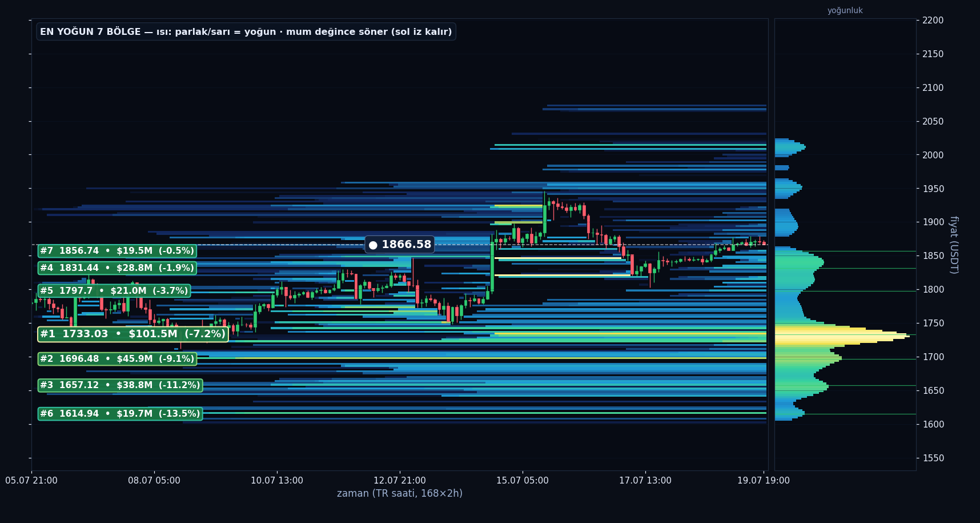Click the yellow peak of density histogram
The image size is (980, 523).
[x=842, y=336]
